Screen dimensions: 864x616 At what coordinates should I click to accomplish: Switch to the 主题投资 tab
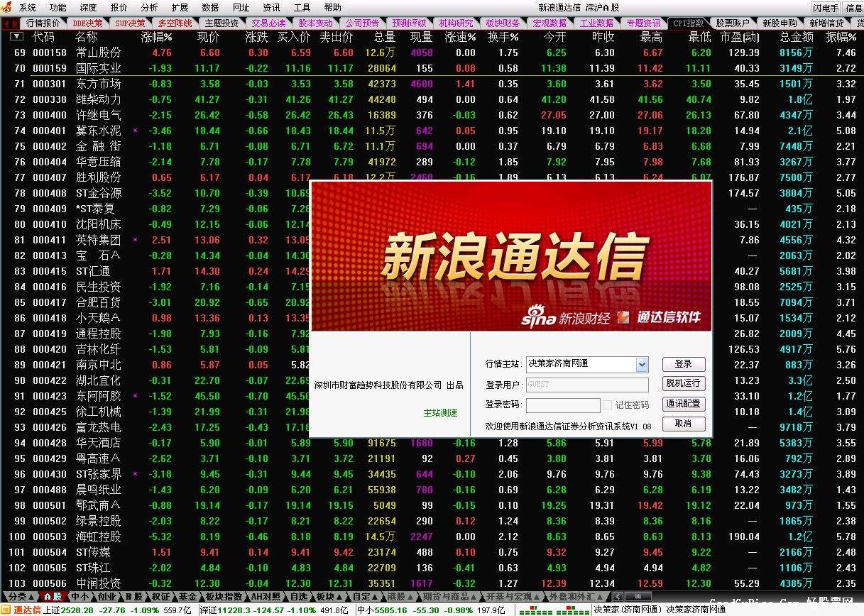point(222,23)
